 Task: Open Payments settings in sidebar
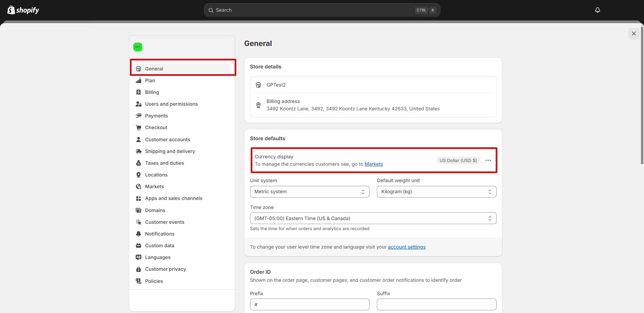pyautogui.click(x=156, y=116)
